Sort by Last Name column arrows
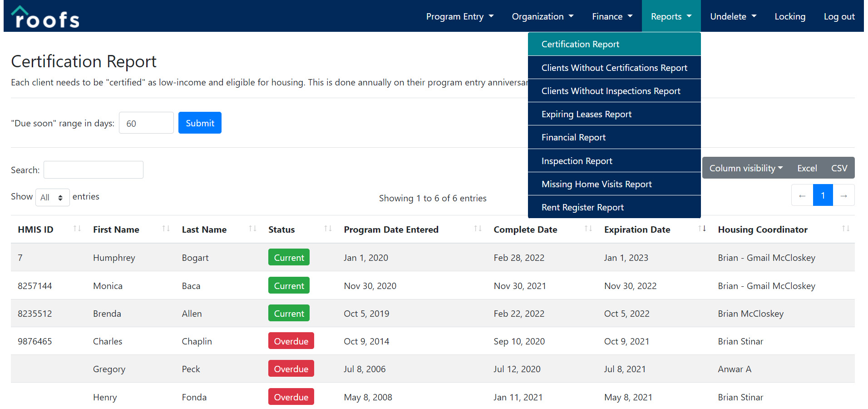This screenshot has width=868, height=409. coord(253,229)
